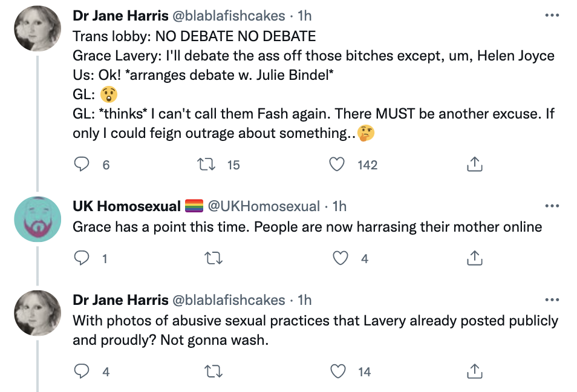Share the first Dr Jane Harris tweet
577x392 pixels.
[x=475, y=164]
